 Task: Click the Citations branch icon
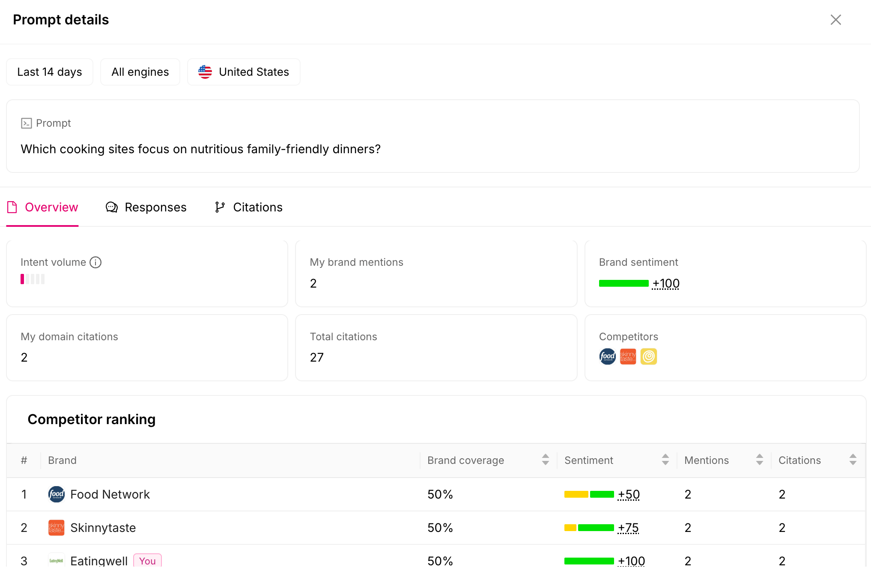click(220, 207)
